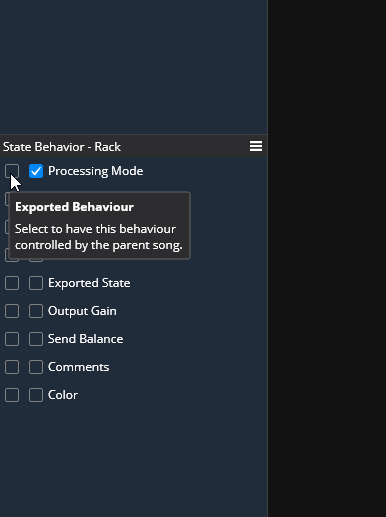Tick the exported behaviour box for Exported State
The width and height of the screenshot is (386, 517).
(x=12, y=283)
